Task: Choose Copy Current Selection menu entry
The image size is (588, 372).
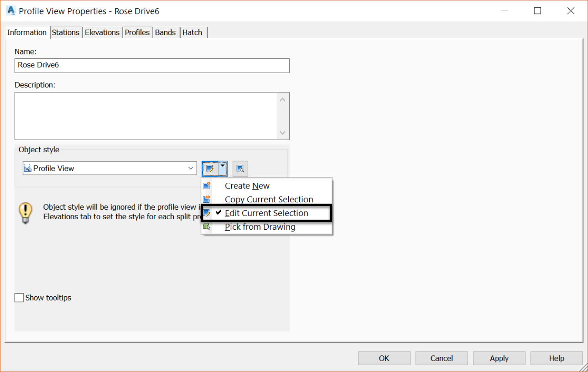Action: click(x=267, y=199)
